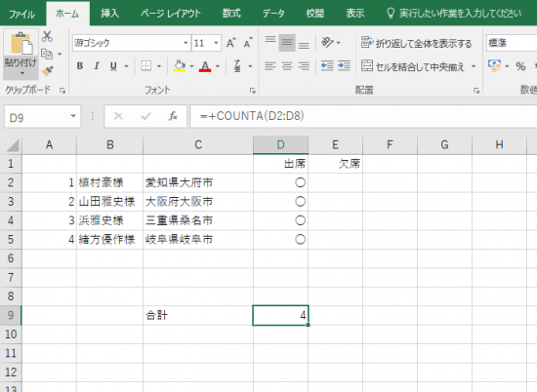Click the Increase Font Size icon

point(230,43)
